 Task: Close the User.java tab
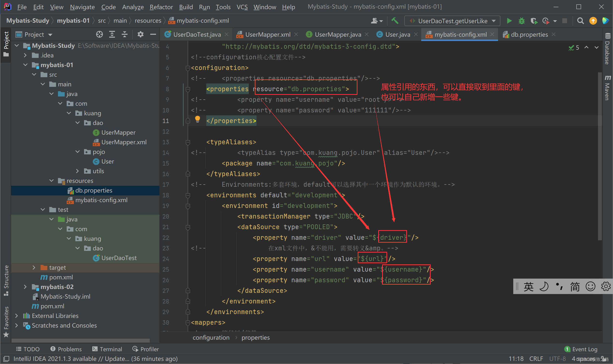pos(416,34)
